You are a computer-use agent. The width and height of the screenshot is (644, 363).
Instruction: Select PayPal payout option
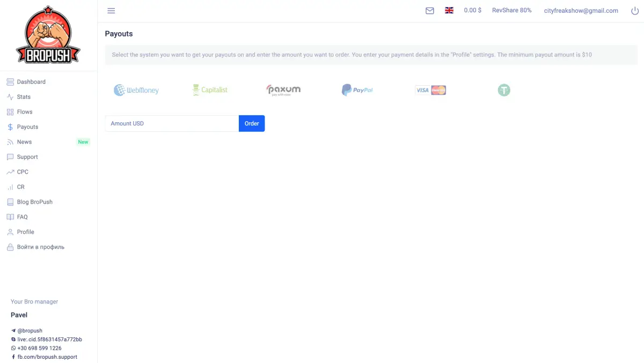(x=357, y=90)
